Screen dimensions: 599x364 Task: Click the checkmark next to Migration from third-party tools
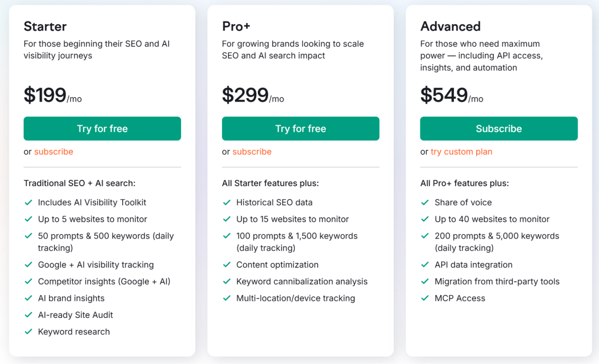[x=425, y=281]
